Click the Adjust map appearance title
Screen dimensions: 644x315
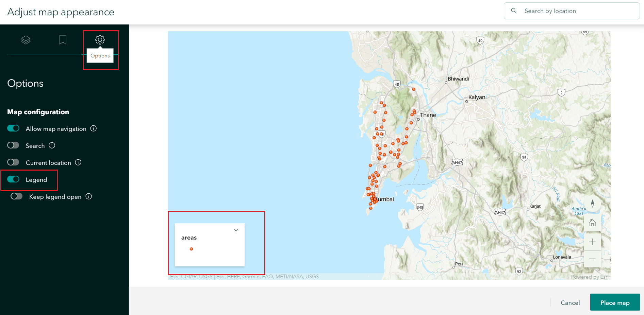[60, 12]
